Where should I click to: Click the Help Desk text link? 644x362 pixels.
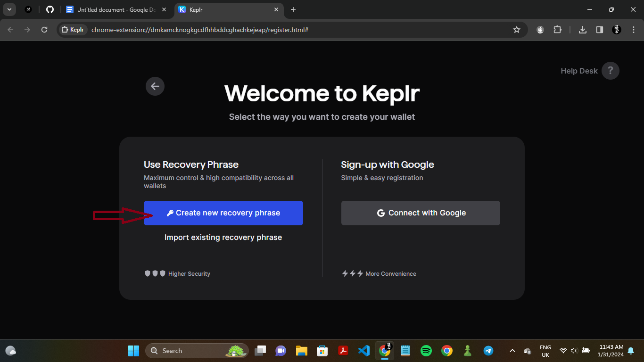(579, 71)
